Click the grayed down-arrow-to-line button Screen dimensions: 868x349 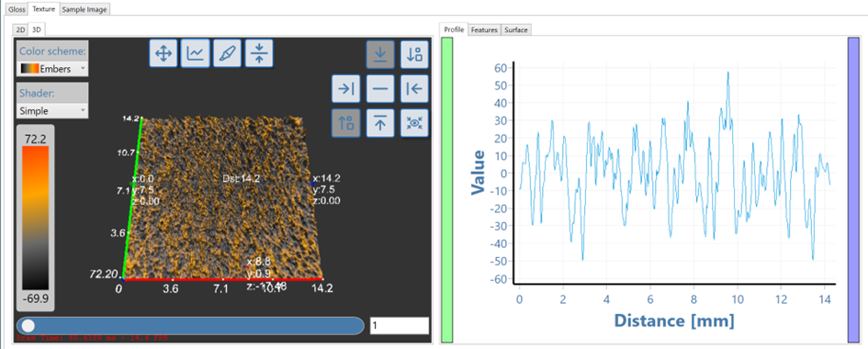[380, 55]
